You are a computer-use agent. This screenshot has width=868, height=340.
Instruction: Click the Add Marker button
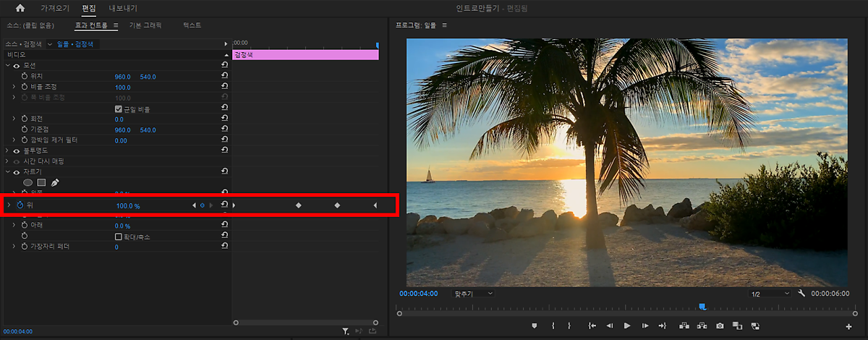tap(535, 326)
